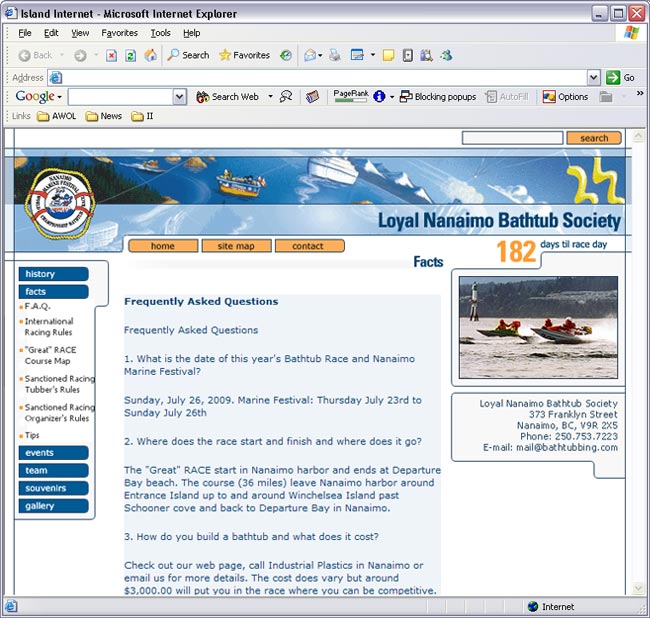The image size is (650, 618).
Task: Open Sanctioned Racing Tubber's Rules link
Action: click(x=59, y=384)
